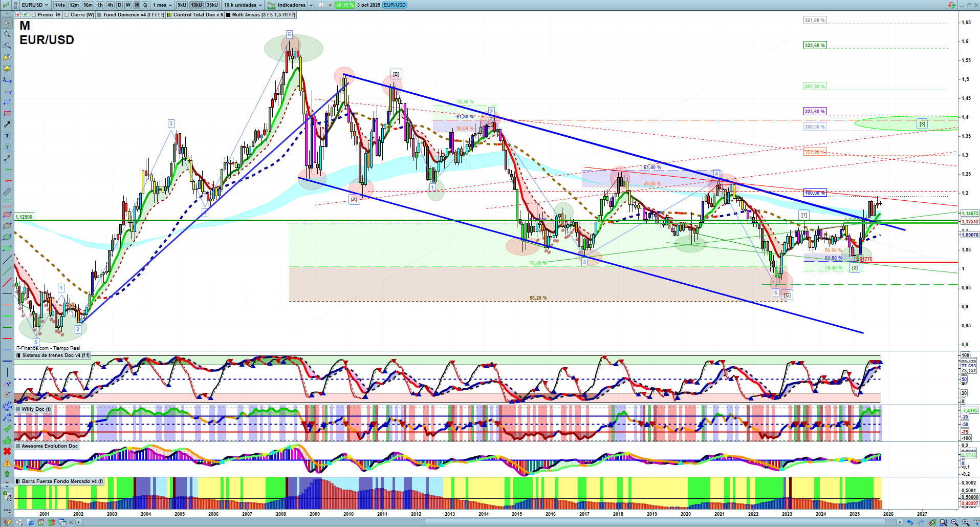Select the arrow cursor tool
This screenshot has width=980, height=527.
7,23
